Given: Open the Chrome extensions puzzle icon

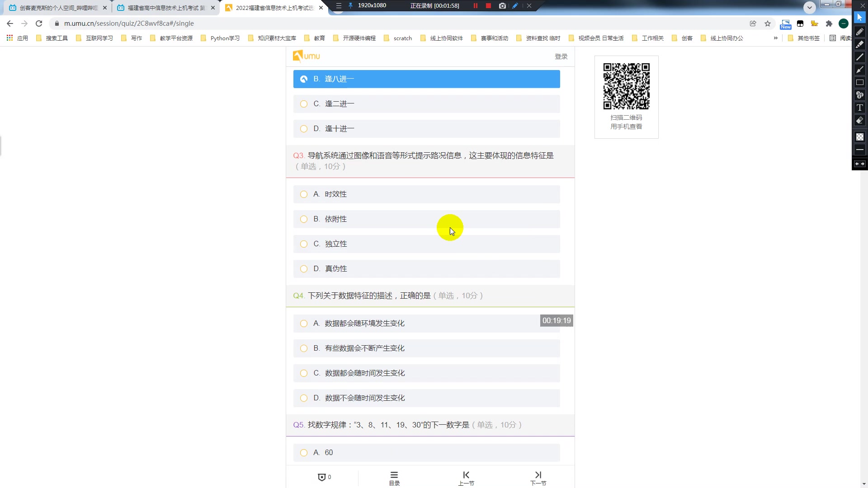Looking at the screenshot, I should pos(829,23).
